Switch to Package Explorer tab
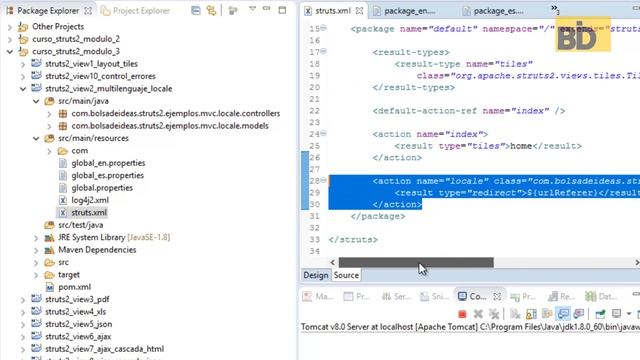This screenshot has width=640, height=360. 48,11
